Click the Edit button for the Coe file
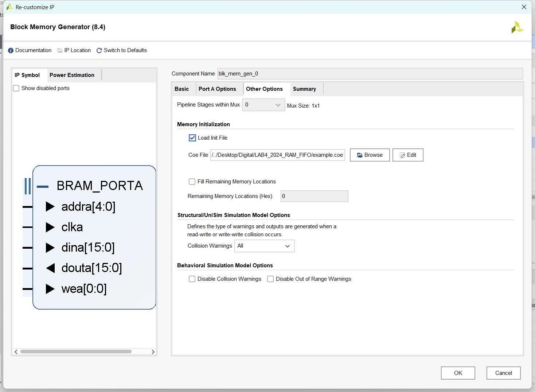This screenshot has width=535, height=392. 408,155
